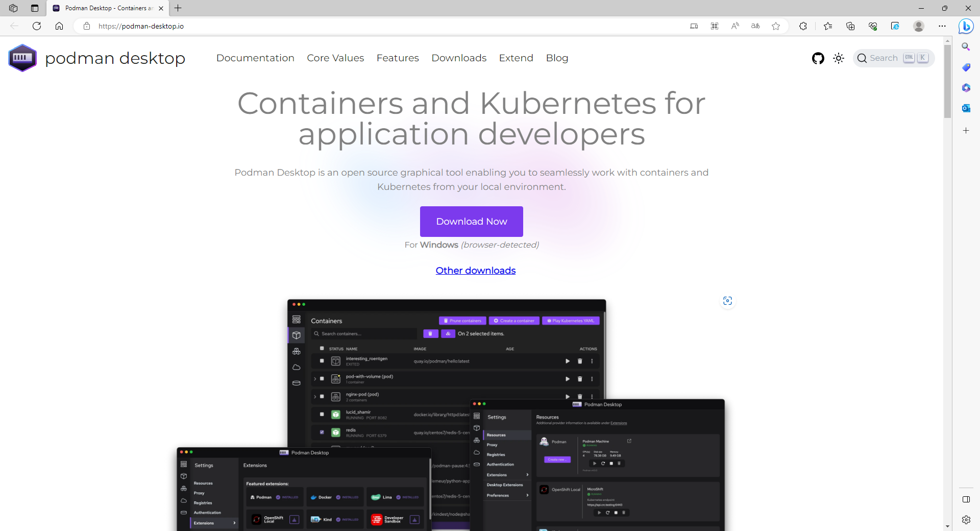Open sidebar settings gear icon
The width and height of the screenshot is (980, 531).
[x=966, y=520]
